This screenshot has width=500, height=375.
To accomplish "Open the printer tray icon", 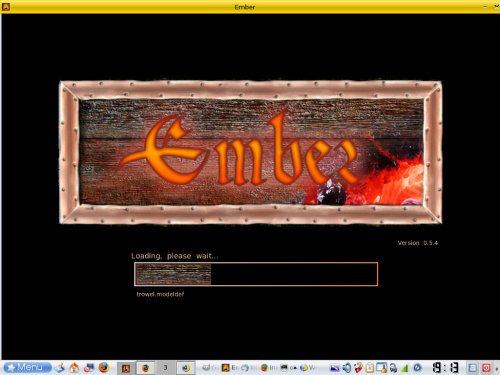I will point(393,368).
